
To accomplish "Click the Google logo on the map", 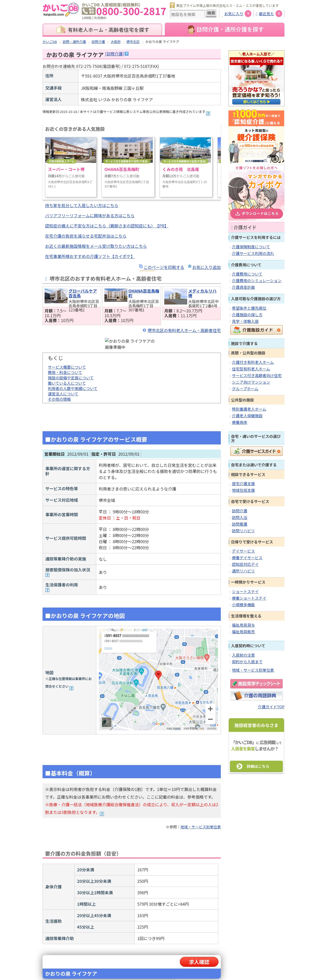I will click(158, 724).
